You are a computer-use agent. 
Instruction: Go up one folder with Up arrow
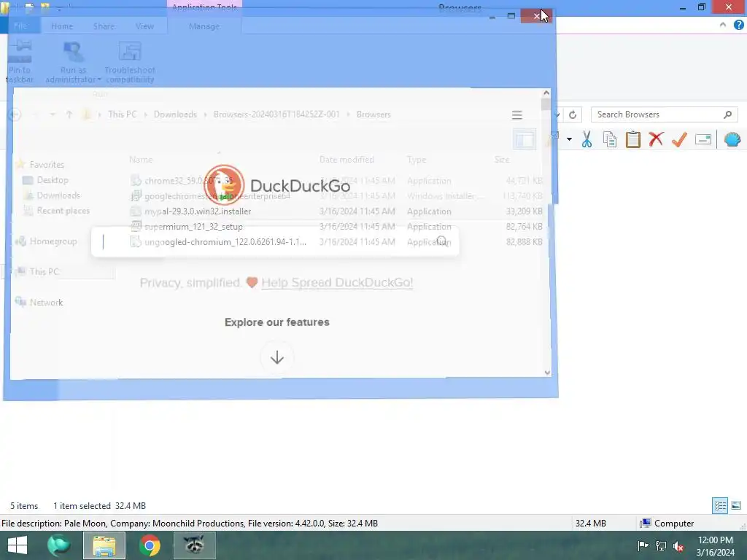click(x=69, y=114)
